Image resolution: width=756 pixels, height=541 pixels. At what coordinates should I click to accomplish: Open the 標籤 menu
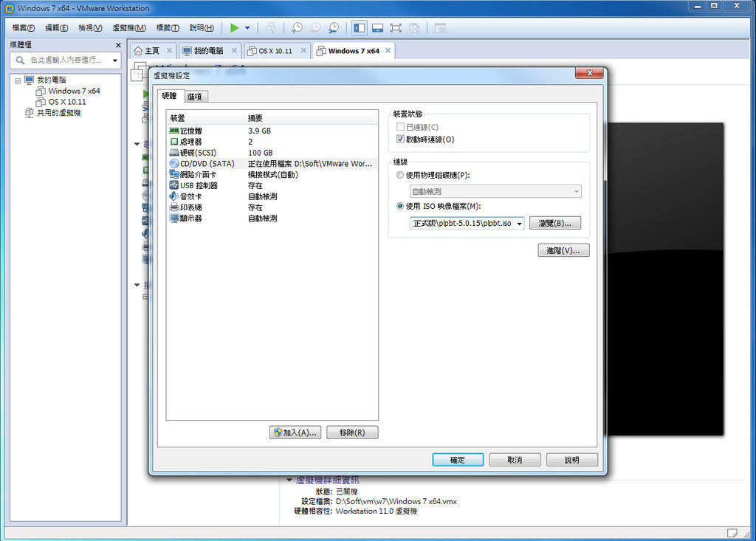(x=168, y=28)
